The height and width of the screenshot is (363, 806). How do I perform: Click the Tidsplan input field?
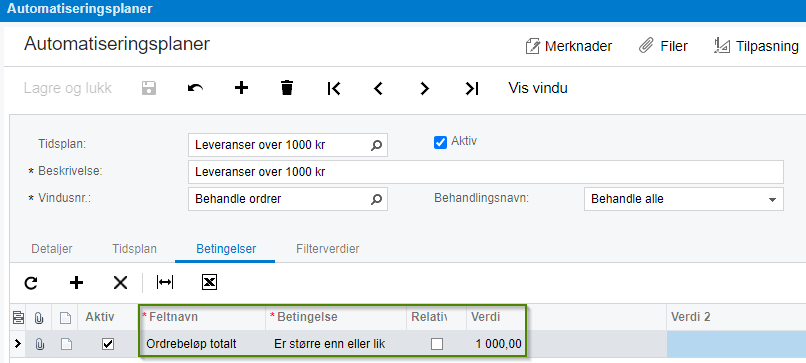288,146
